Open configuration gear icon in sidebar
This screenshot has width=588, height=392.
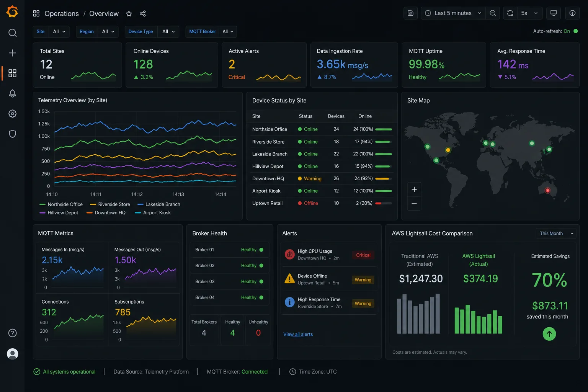[12, 114]
